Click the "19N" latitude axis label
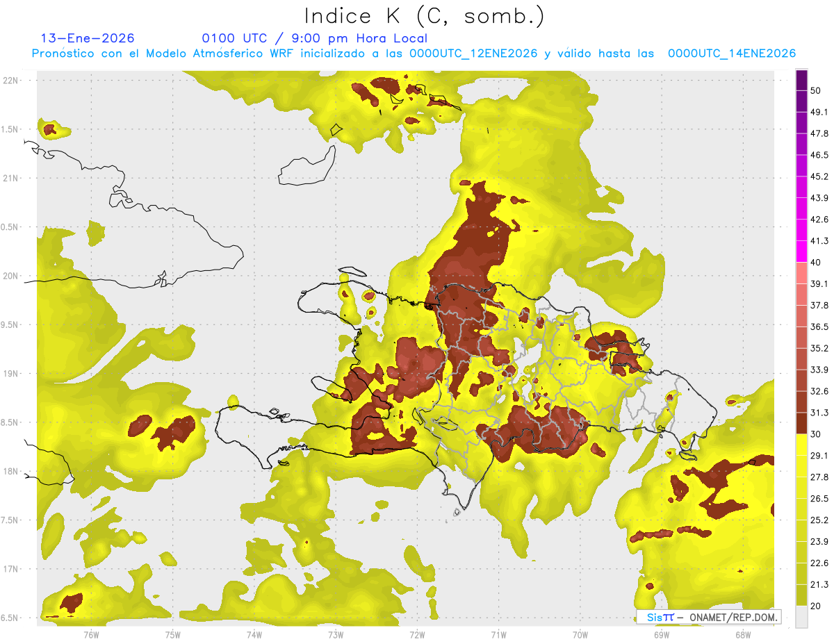 pyautogui.click(x=10, y=373)
